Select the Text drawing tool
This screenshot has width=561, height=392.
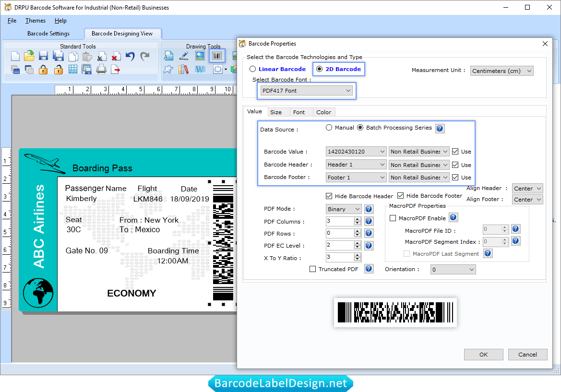tap(168, 56)
